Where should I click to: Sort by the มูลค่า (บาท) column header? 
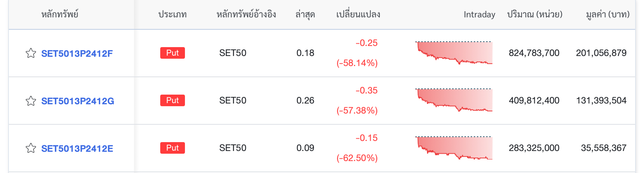point(608,15)
